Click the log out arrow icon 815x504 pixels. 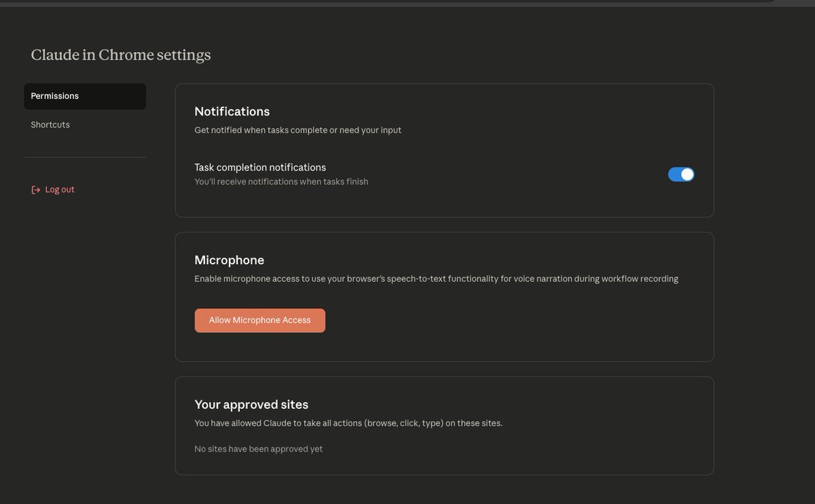(x=35, y=190)
